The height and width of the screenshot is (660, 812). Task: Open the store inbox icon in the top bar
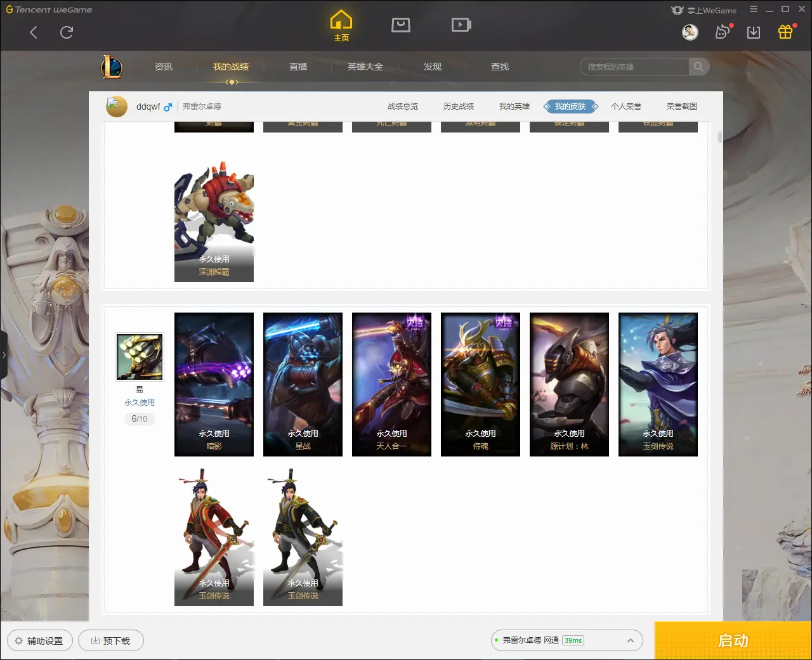tap(401, 25)
